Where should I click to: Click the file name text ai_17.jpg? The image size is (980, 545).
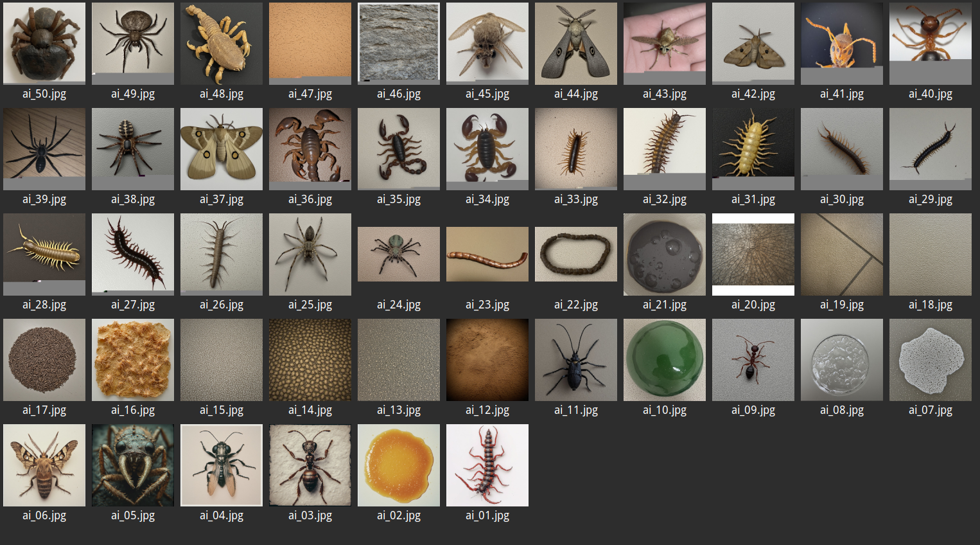[44, 410]
